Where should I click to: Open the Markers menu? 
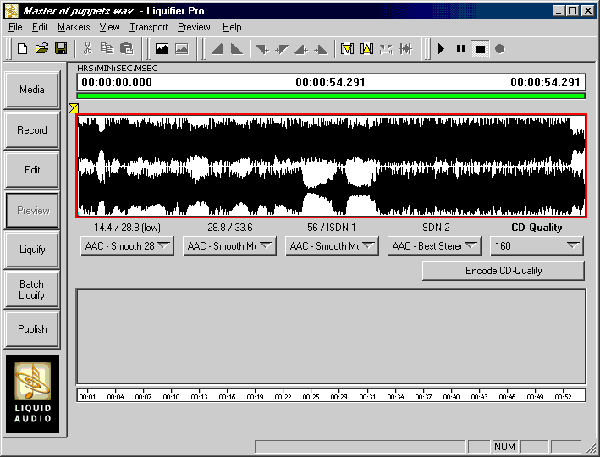pos(73,26)
